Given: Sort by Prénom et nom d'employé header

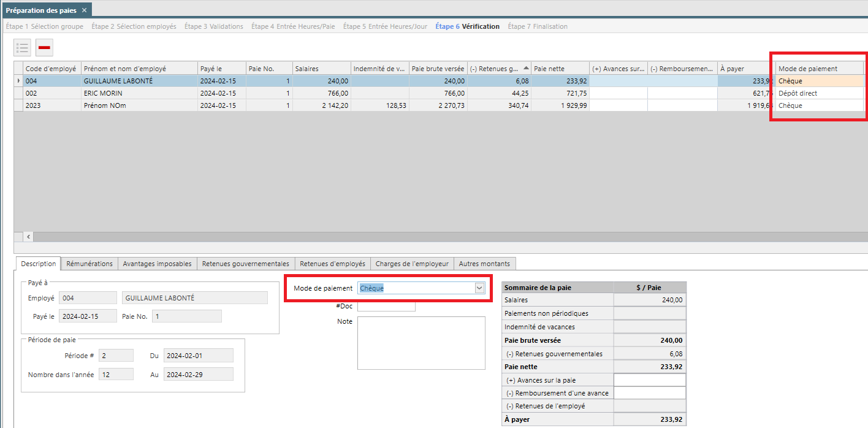Looking at the screenshot, I should click(139, 69).
